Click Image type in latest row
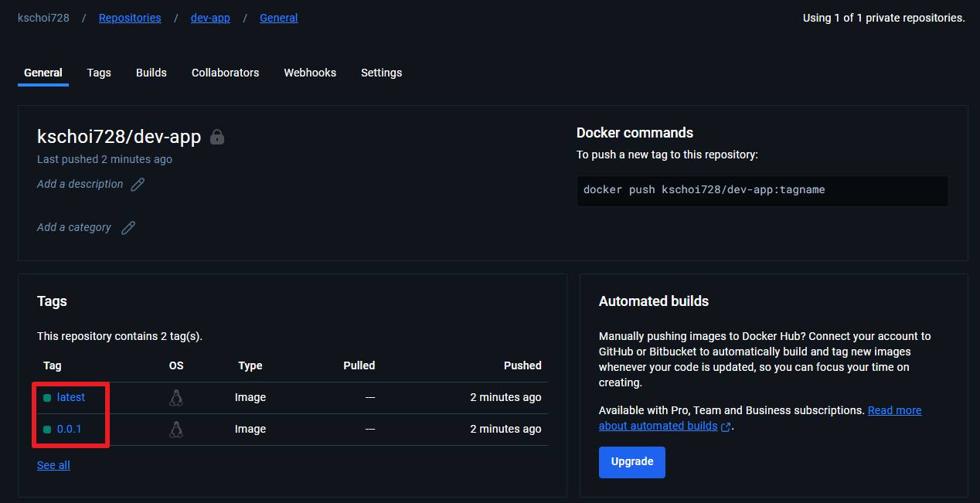 pos(250,397)
